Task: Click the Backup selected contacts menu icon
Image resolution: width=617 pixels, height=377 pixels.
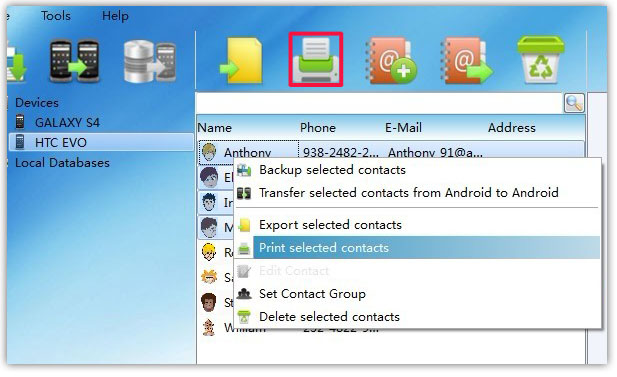Action: 244,170
